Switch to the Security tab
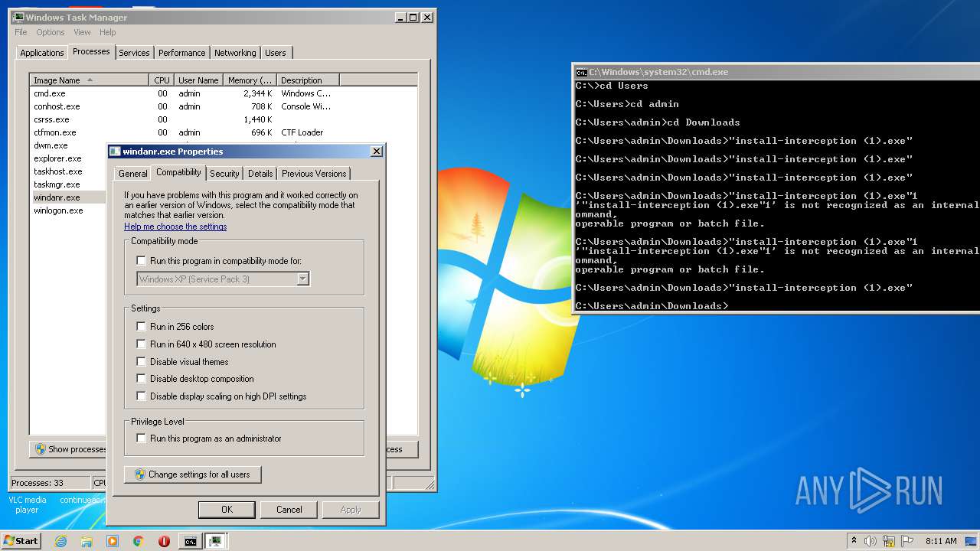This screenshot has width=980, height=551. click(224, 174)
